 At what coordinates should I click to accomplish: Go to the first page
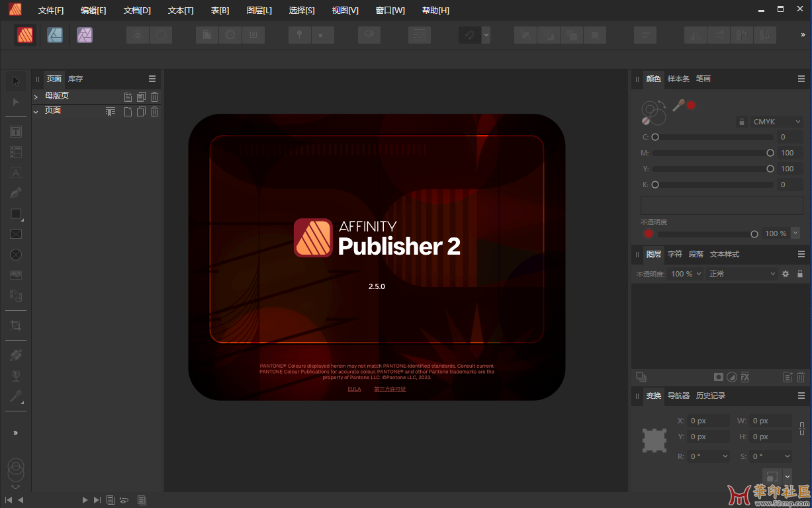(9, 500)
